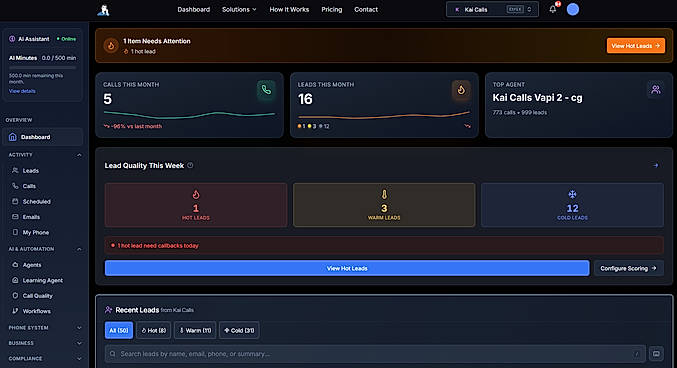Expand the Compliance section

click(79, 358)
